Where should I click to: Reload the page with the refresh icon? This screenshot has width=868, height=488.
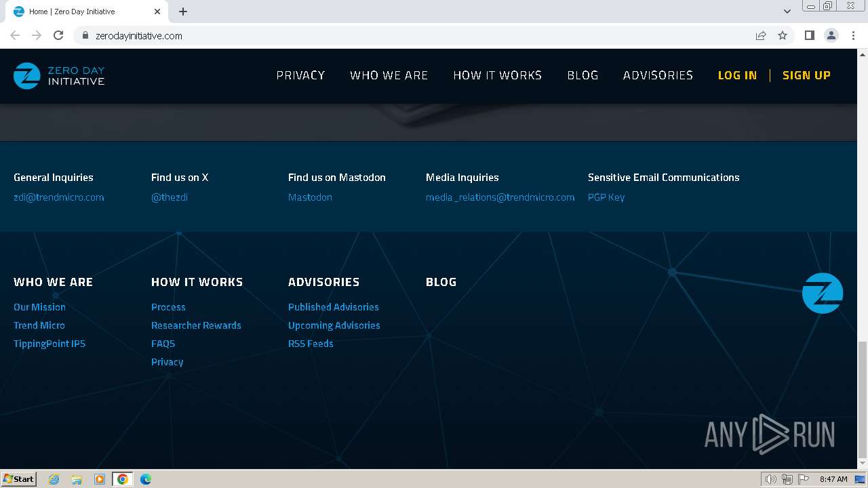(58, 35)
